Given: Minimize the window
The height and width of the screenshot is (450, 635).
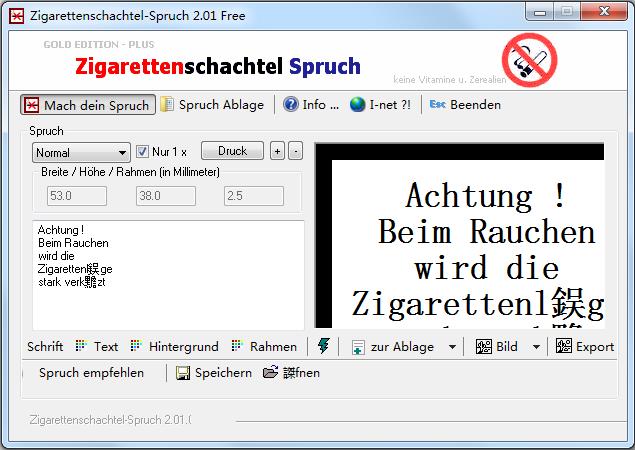Looking at the screenshot, I should coord(540,12).
